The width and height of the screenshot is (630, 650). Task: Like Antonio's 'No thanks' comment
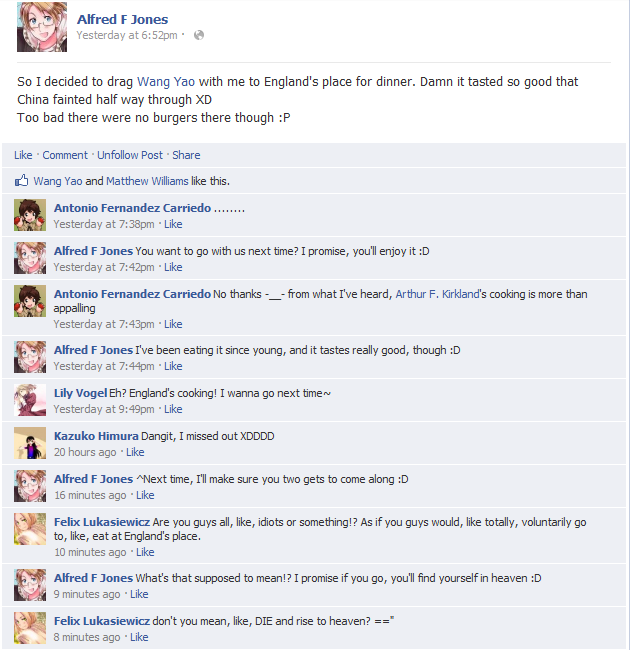pyautogui.click(x=173, y=324)
